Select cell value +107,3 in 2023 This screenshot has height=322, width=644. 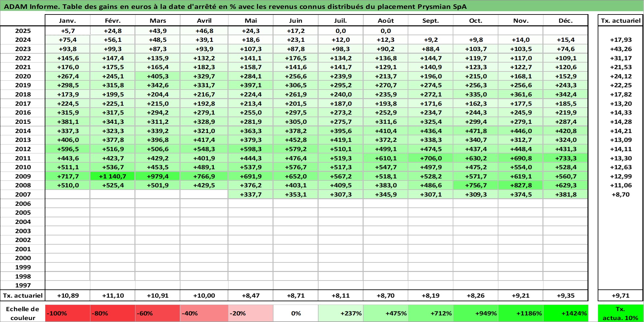(x=251, y=49)
